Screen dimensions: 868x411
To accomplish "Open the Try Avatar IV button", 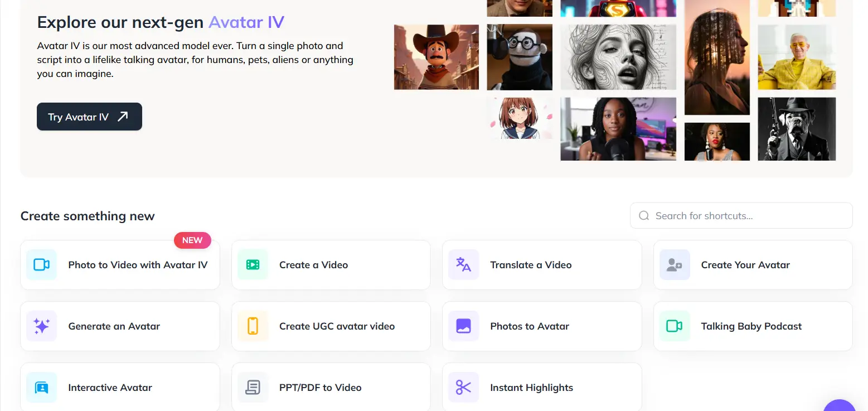I will coord(89,117).
